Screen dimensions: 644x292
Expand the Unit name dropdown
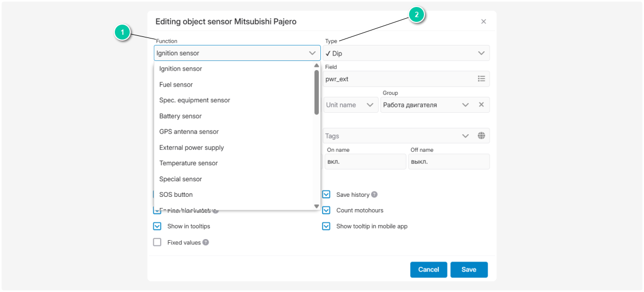point(350,105)
